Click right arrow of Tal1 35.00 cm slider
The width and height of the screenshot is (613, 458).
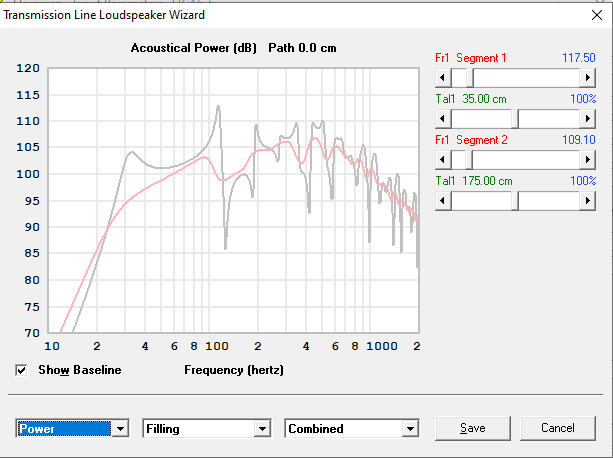coord(588,118)
